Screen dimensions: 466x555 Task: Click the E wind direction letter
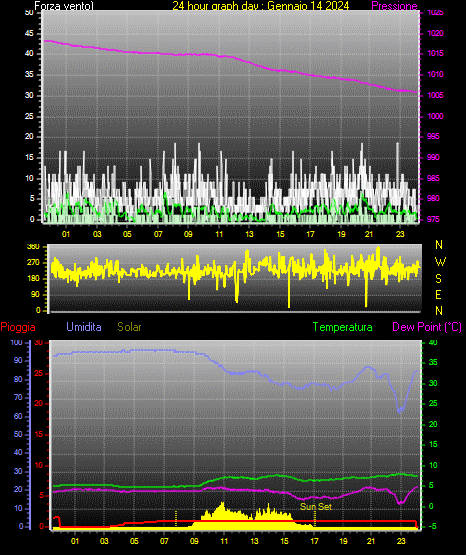[x=438, y=294]
